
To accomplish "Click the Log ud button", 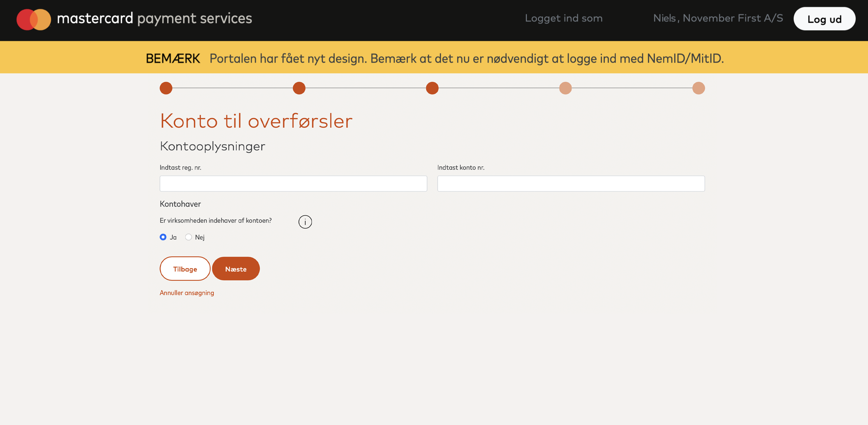I will click(824, 19).
